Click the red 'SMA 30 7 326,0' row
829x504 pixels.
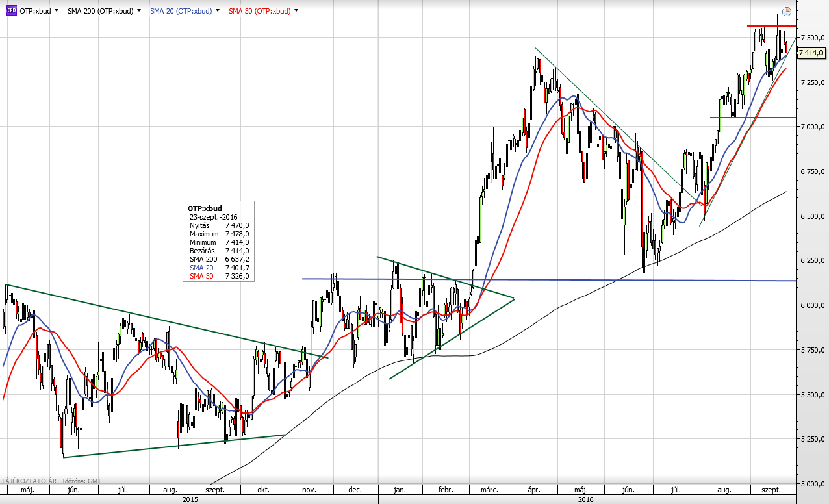coord(219,276)
